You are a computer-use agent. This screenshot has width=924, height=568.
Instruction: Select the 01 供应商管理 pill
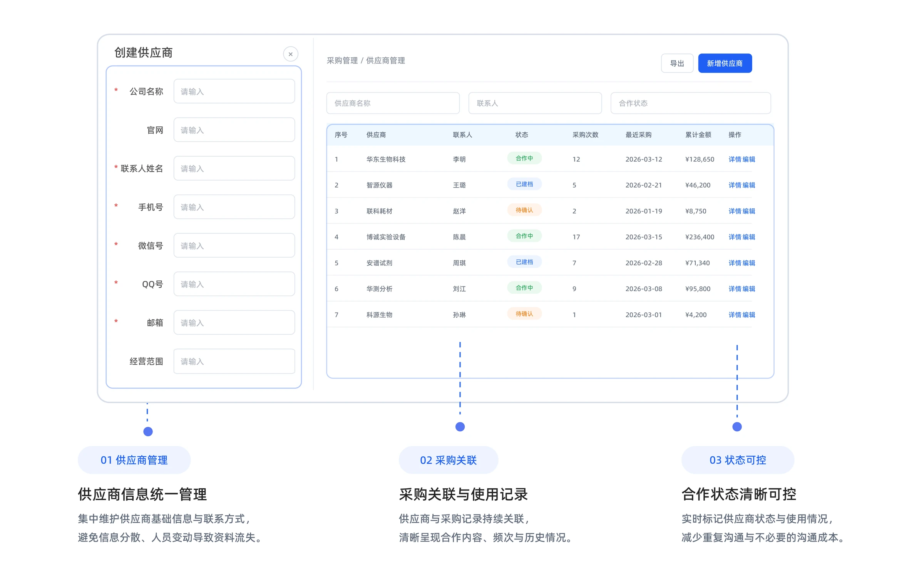pyautogui.click(x=134, y=460)
